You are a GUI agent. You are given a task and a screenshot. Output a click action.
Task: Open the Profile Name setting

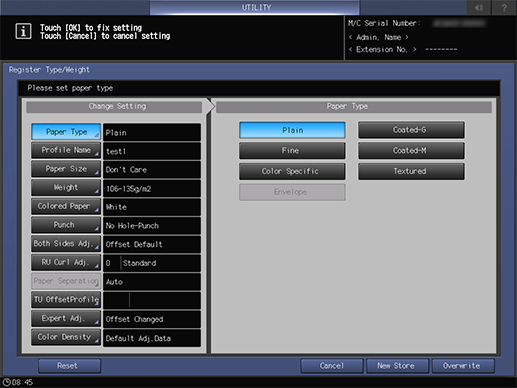pos(66,150)
